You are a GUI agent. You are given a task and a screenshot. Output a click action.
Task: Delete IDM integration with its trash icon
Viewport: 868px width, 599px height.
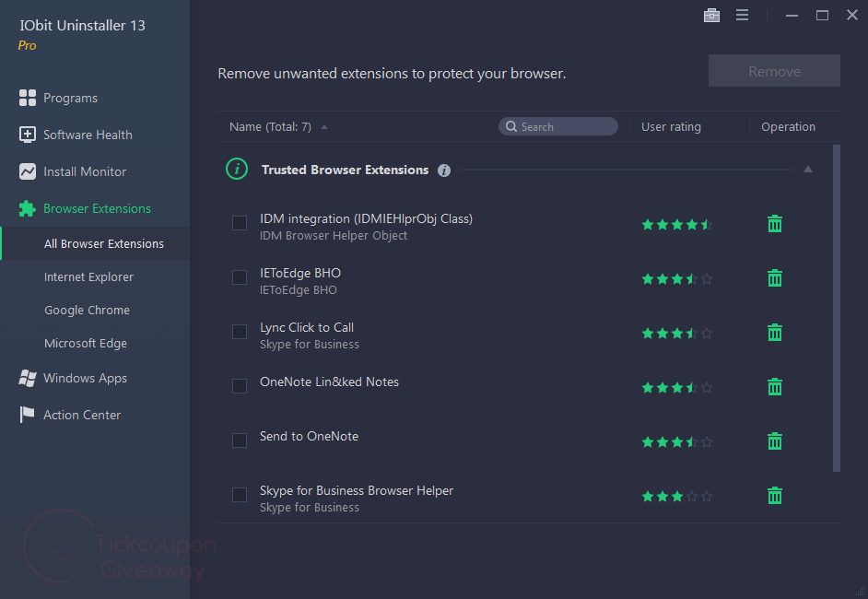[x=774, y=224]
